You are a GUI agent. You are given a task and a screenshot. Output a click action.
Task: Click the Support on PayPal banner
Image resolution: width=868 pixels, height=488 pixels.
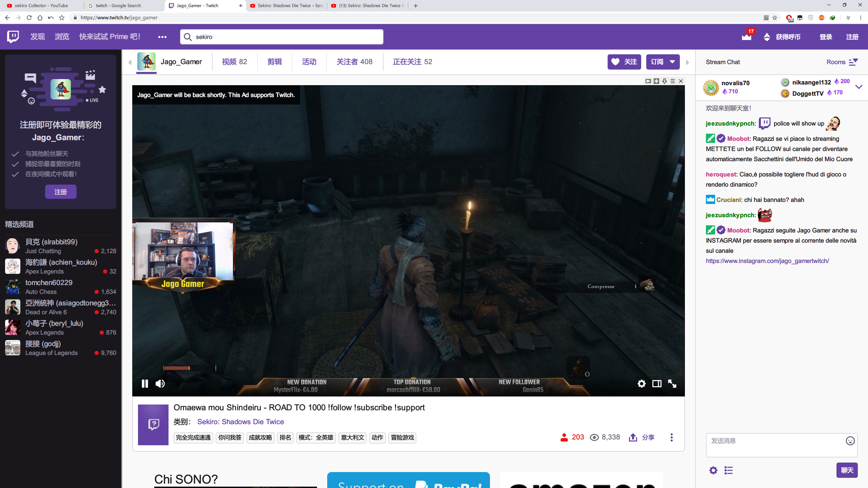coord(409,480)
